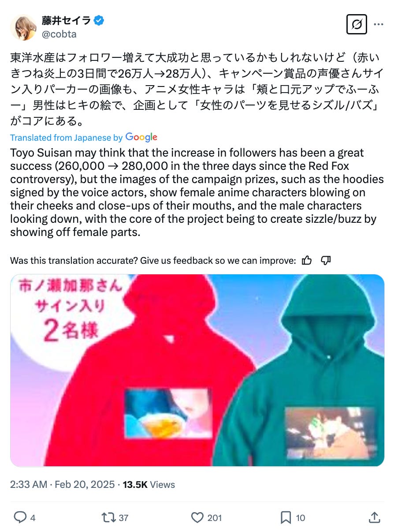394x532 pixels.
Task: Click the reply speech bubble icon
Action: [20, 517]
